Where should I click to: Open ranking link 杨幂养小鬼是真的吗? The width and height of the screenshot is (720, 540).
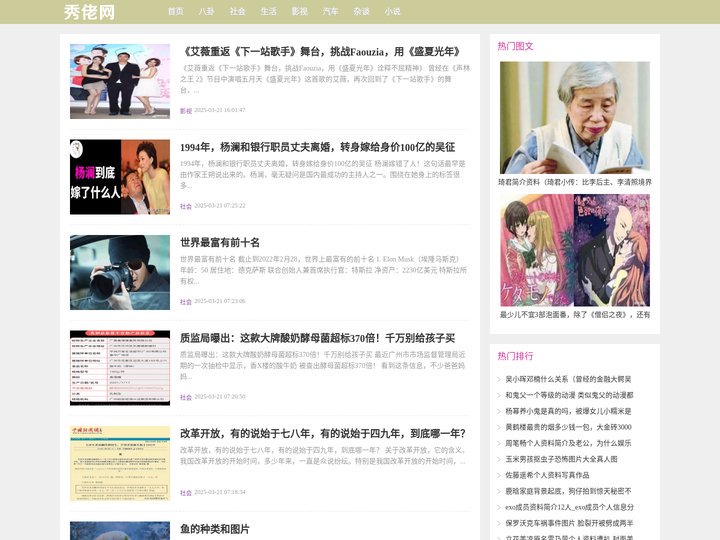568,411
